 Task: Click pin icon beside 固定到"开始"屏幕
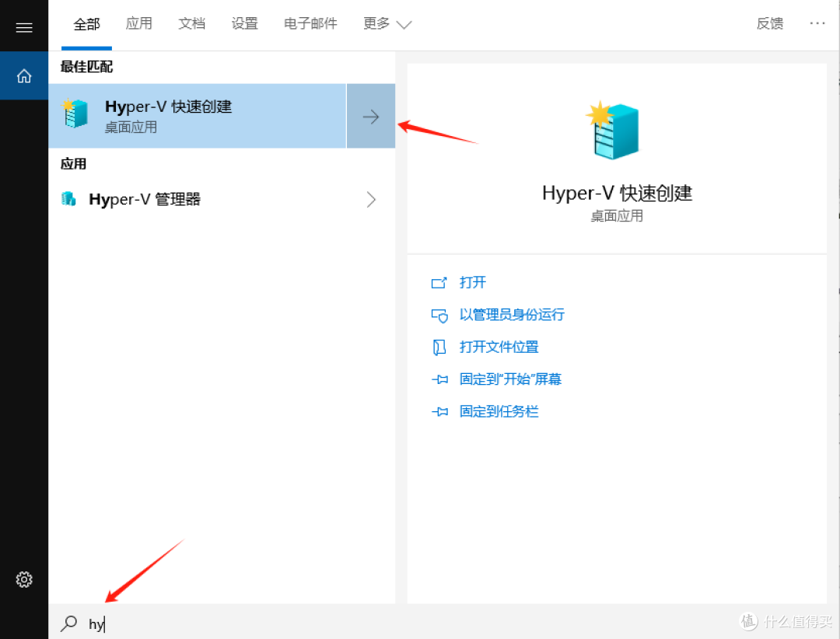click(x=439, y=379)
